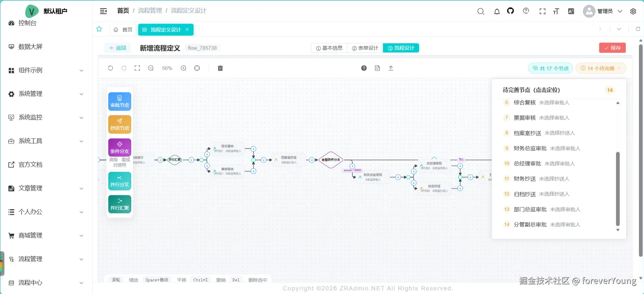Locate pending node 档案室抄送
644x294 pixels.
558,133
